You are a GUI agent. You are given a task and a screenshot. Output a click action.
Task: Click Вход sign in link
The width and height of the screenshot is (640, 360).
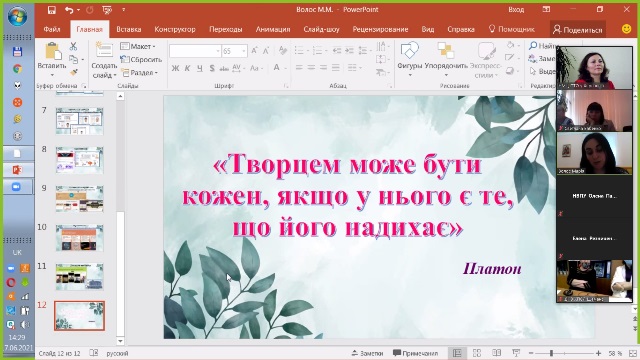[516, 10]
